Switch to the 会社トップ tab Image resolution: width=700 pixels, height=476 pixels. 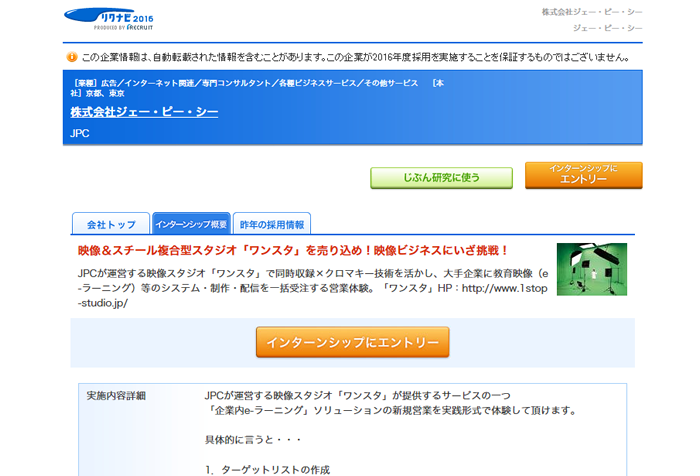point(111,224)
